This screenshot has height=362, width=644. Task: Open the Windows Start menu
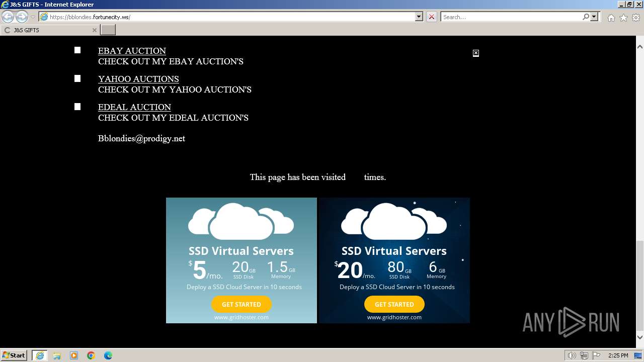pyautogui.click(x=14, y=355)
